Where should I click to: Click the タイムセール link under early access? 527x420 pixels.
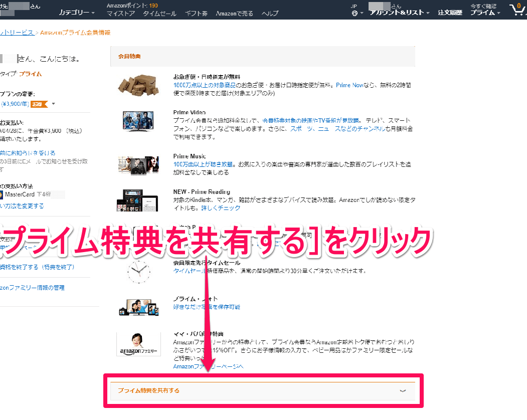point(189,271)
